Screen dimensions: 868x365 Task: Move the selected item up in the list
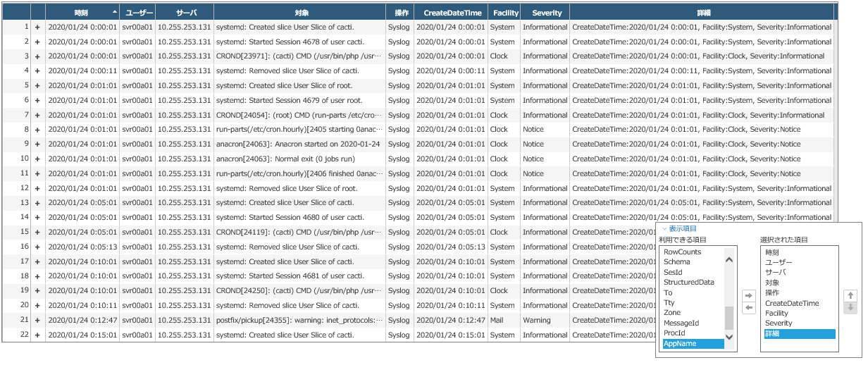850,296
